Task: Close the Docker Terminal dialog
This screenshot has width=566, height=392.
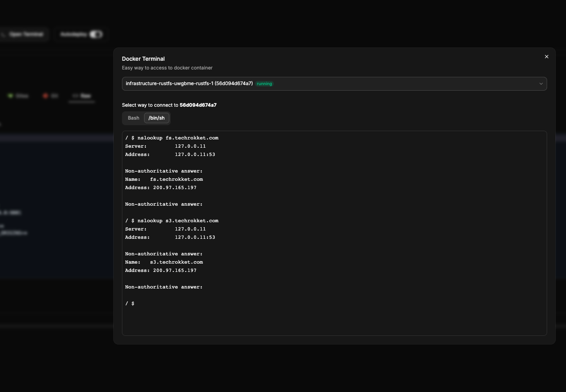Action: [x=547, y=57]
